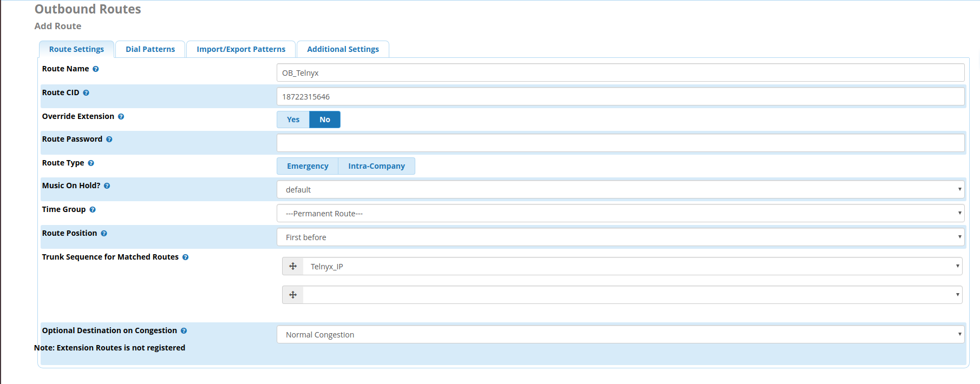
Task: Click the Music On Hold help icon
Action: click(x=107, y=186)
